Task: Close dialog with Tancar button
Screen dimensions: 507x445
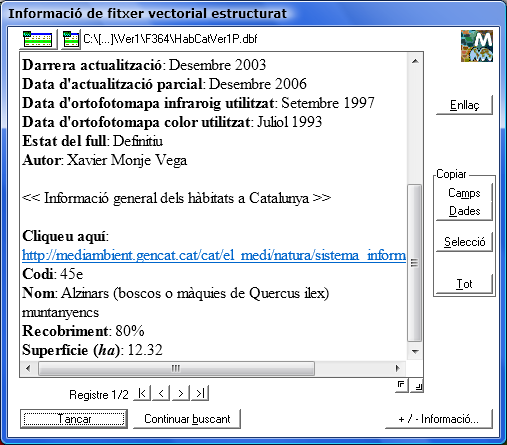Action: pyautogui.click(x=74, y=419)
